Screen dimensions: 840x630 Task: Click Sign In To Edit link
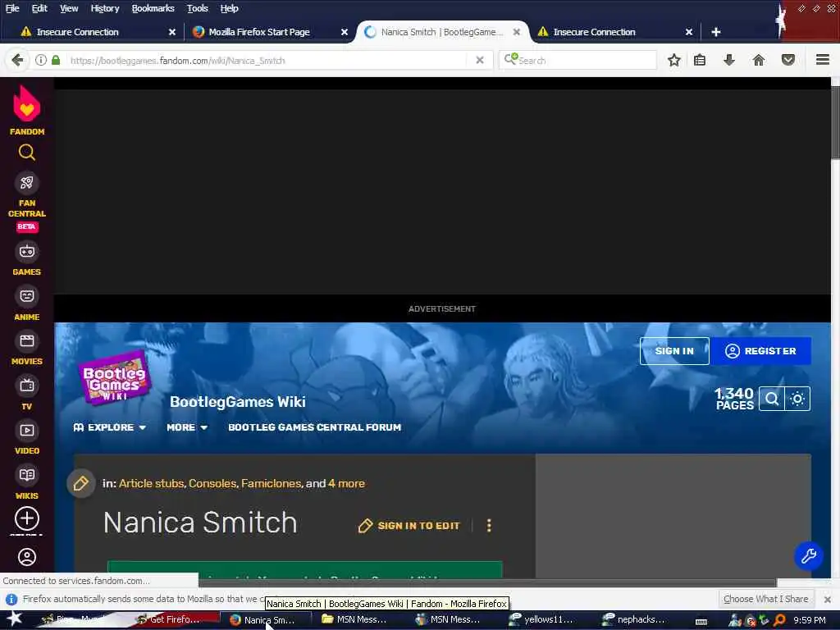pyautogui.click(x=409, y=526)
